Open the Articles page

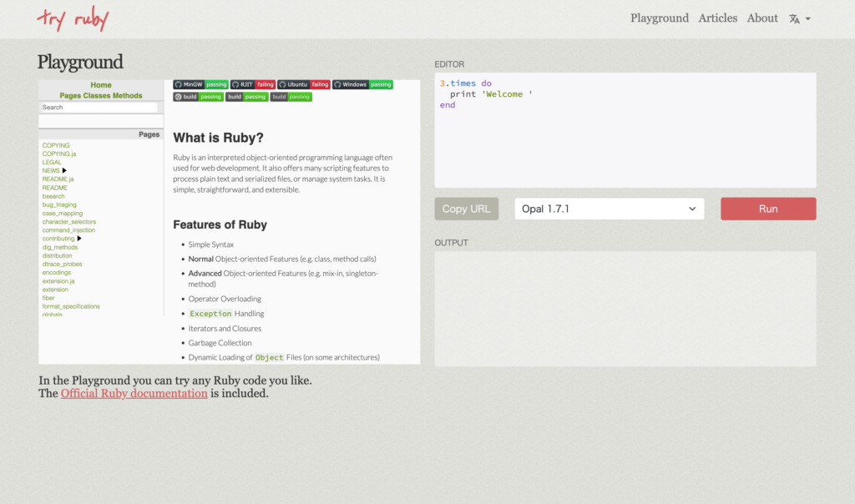717,18
